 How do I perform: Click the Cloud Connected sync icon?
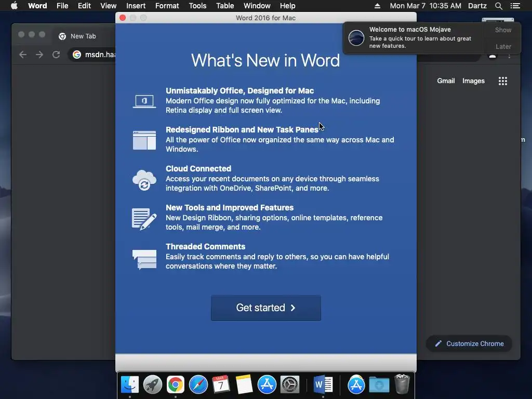pos(144,180)
